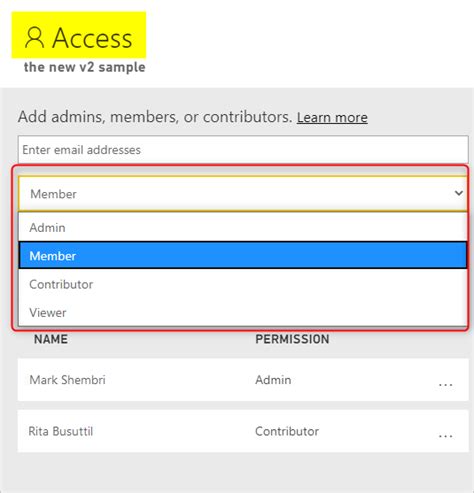The image size is (474, 493).
Task: Click the Access panel title
Action: coord(92,38)
